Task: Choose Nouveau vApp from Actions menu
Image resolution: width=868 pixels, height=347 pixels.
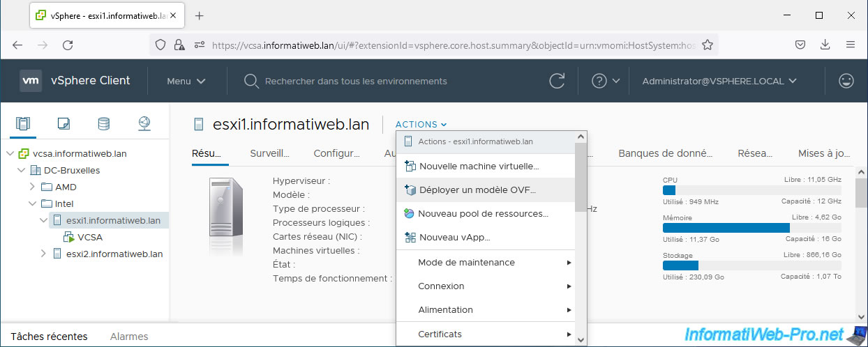Action: click(485, 237)
